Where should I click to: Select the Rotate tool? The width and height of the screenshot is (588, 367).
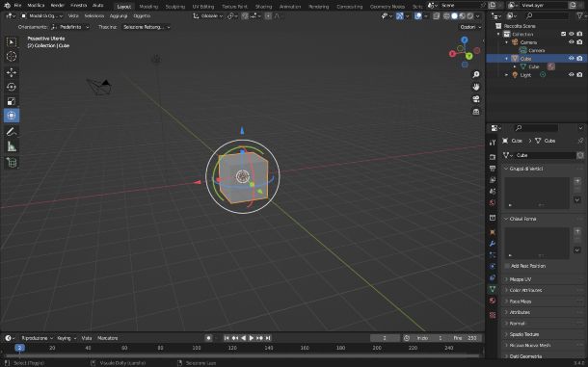(12, 87)
